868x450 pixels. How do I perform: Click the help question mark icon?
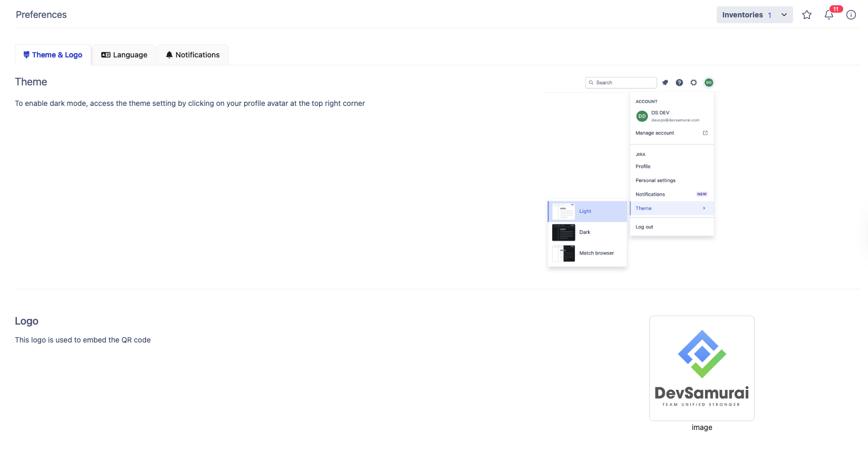click(679, 83)
